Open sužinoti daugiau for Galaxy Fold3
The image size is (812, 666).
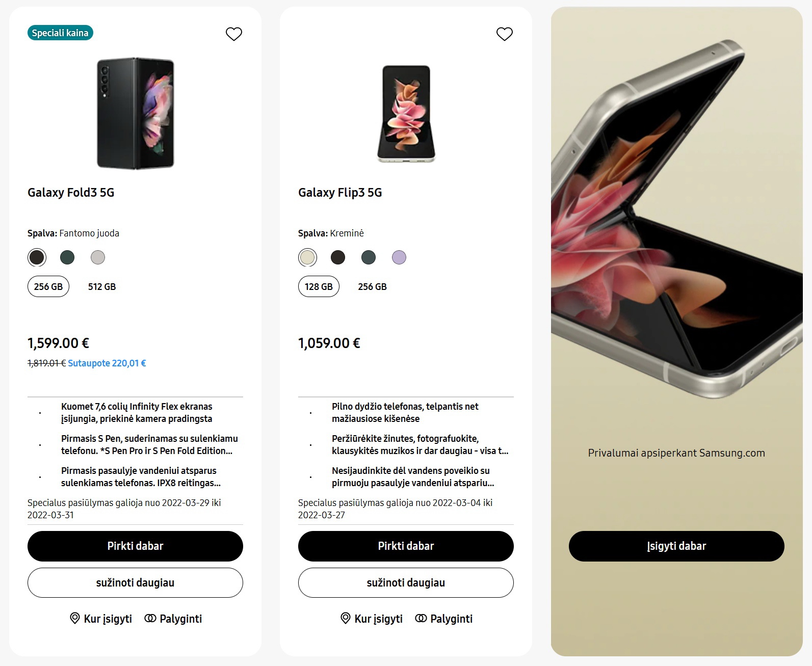tap(135, 583)
